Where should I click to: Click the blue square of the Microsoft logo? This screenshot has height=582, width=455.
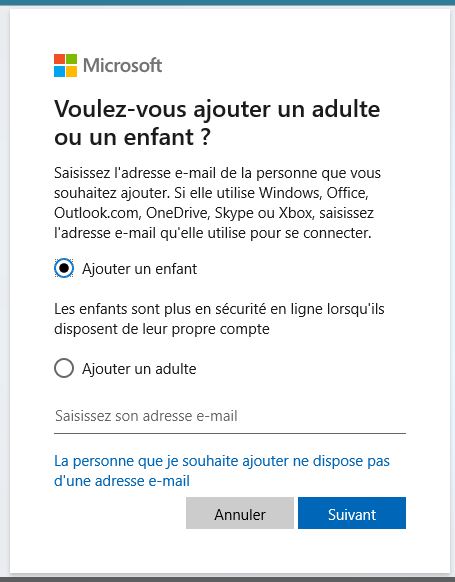(x=59, y=71)
